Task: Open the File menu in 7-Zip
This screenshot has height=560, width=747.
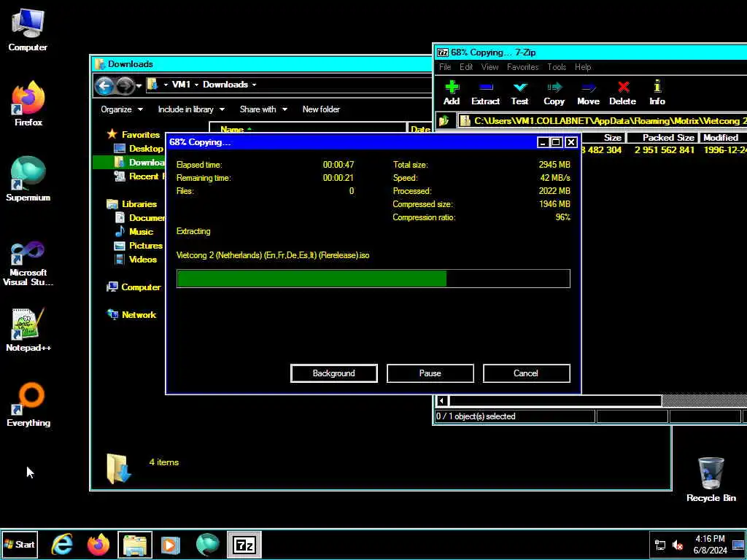Action: pyautogui.click(x=445, y=67)
